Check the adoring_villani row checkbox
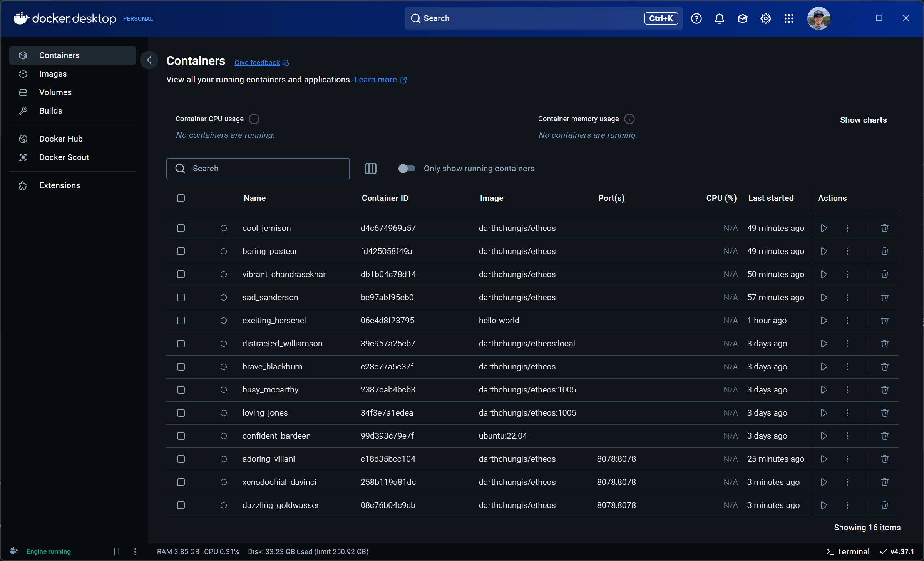Screen dimensions: 924x561 pyautogui.click(x=181, y=459)
